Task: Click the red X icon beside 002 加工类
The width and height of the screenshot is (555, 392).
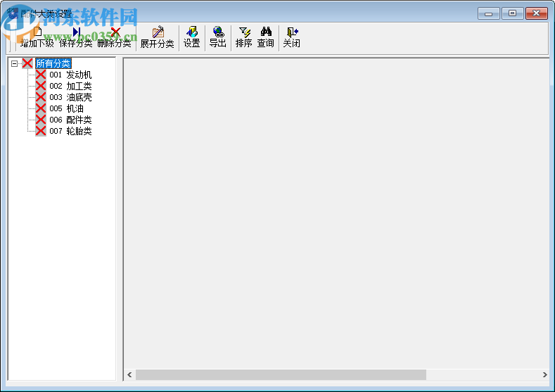Action: pyautogui.click(x=41, y=86)
